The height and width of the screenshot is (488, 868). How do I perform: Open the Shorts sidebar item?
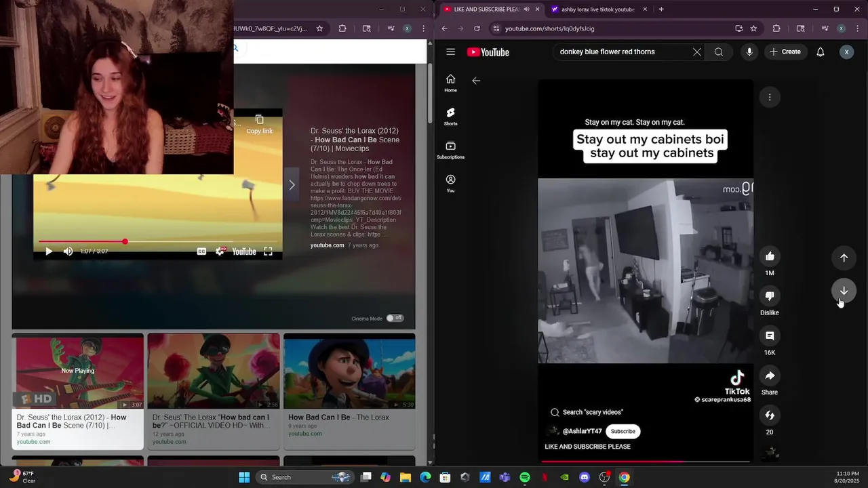(x=450, y=117)
